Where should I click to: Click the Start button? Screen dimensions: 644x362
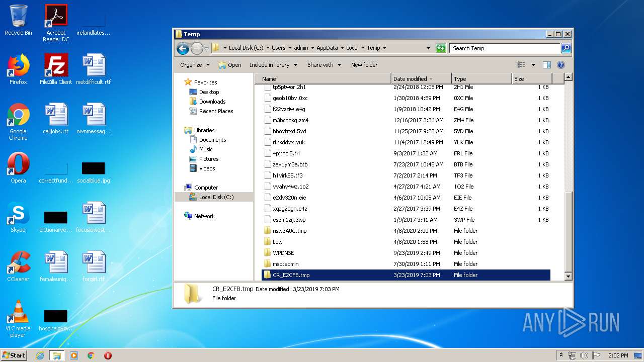coord(14,355)
